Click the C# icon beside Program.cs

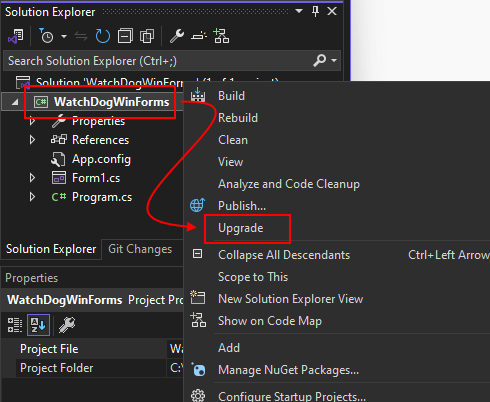[x=59, y=197]
